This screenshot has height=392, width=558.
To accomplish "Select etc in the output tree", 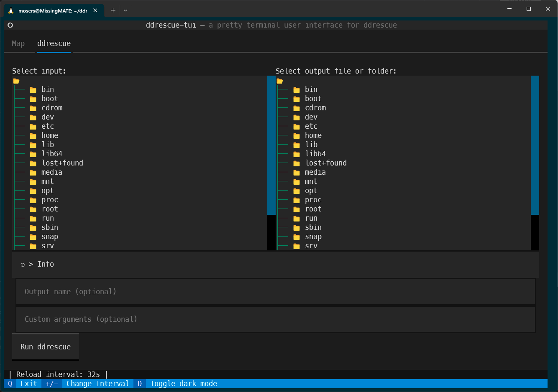I will 311,127.
